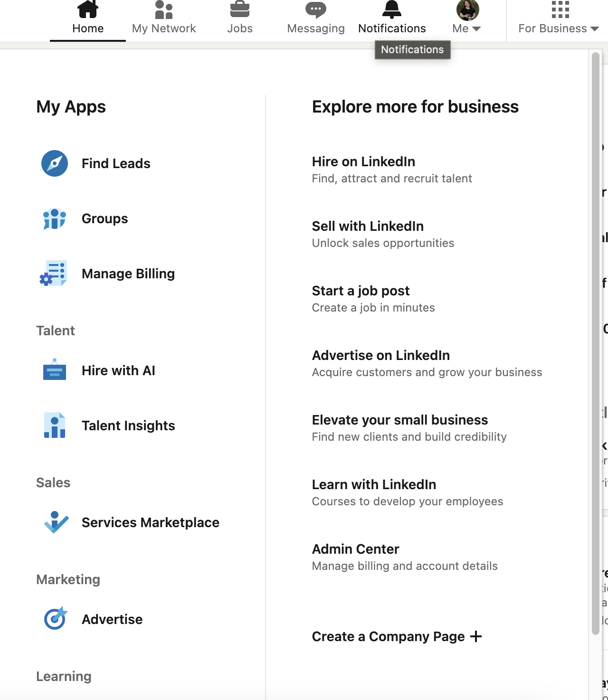608x700 pixels.
Task: Open Hire on LinkedIn
Action: point(363,161)
